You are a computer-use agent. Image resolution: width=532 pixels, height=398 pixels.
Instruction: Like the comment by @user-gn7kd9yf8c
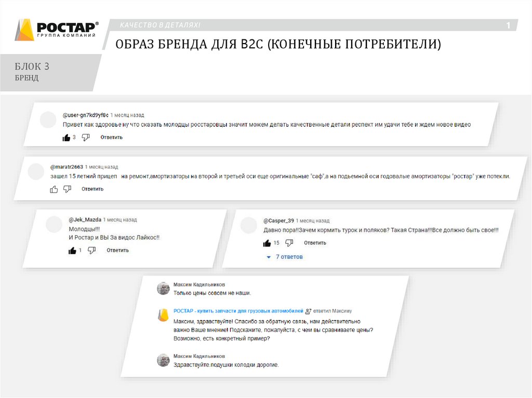pyautogui.click(x=66, y=138)
